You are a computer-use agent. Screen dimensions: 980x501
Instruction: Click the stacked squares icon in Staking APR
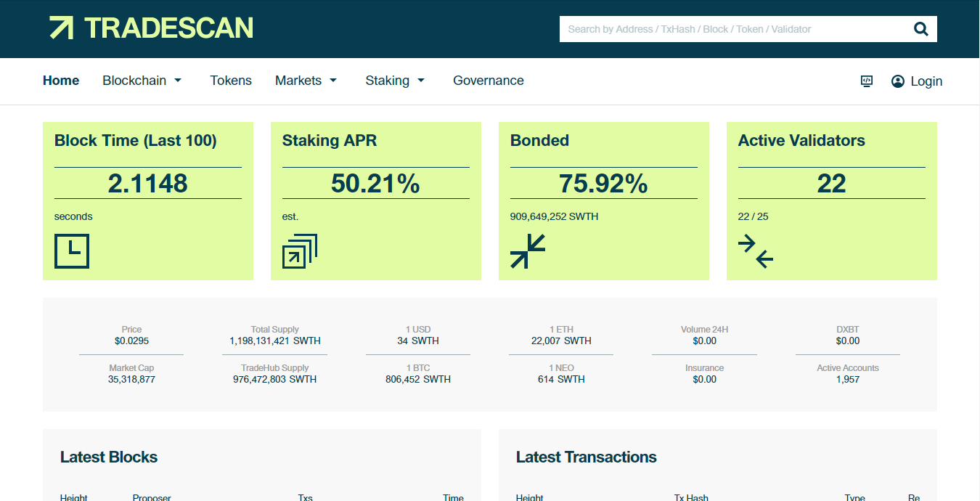300,251
